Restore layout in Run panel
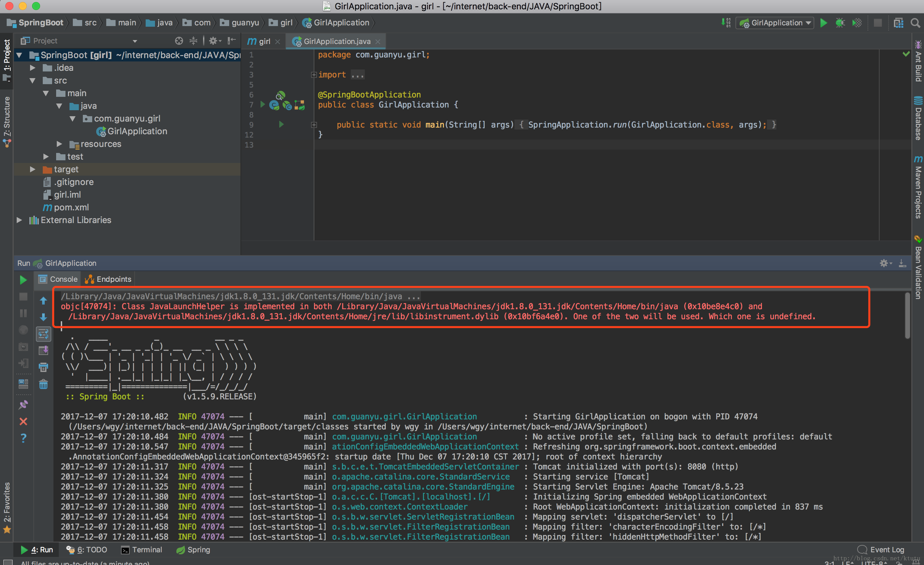 [23, 384]
